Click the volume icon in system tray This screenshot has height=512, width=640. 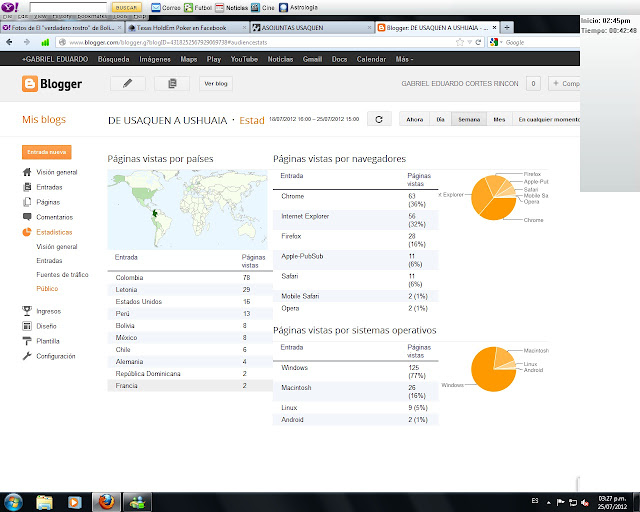click(x=585, y=502)
